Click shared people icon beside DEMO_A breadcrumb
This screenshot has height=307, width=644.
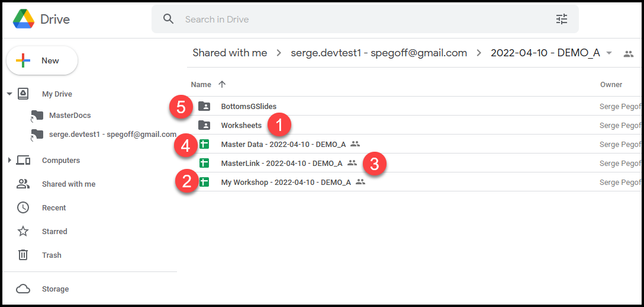tap(628, 53)
